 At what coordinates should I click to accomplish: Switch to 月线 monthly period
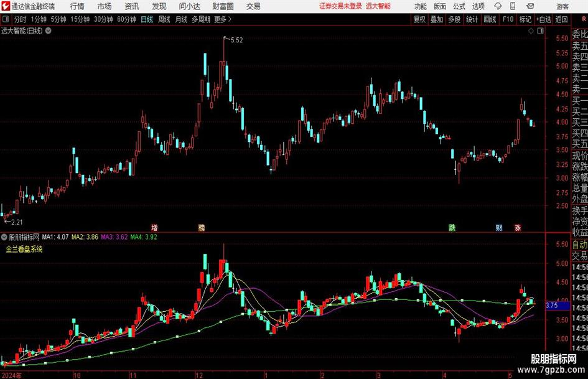pyautogui.click(x=181, y=19)
